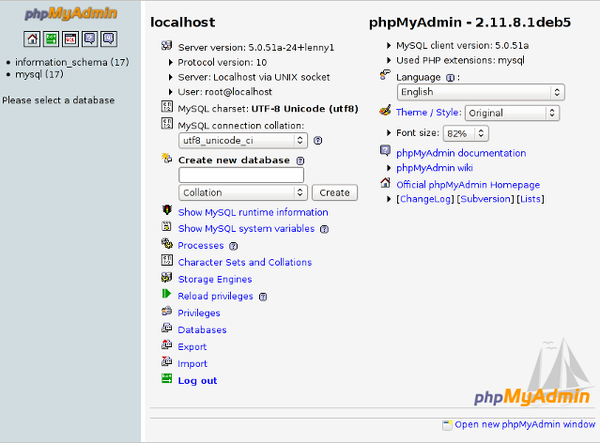Open help next to Reload privileges
This screenshot has width=600, height=443.
click(263, 297)
